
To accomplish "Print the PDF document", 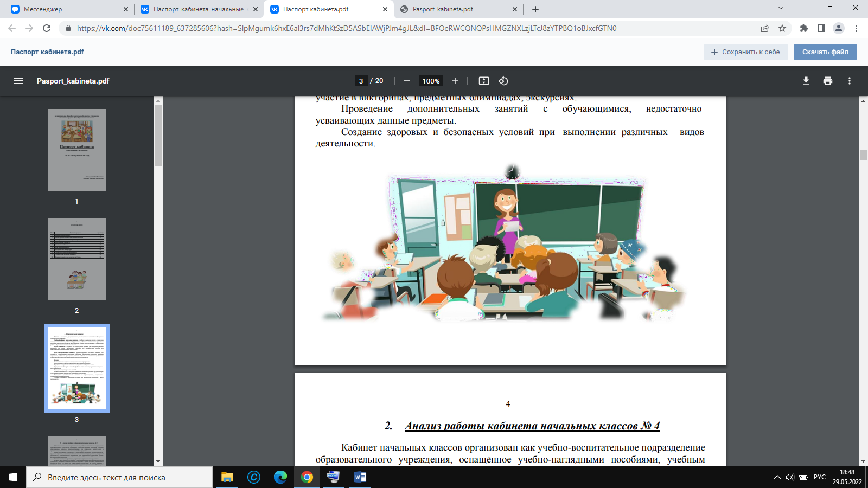I will coord(828,81).
